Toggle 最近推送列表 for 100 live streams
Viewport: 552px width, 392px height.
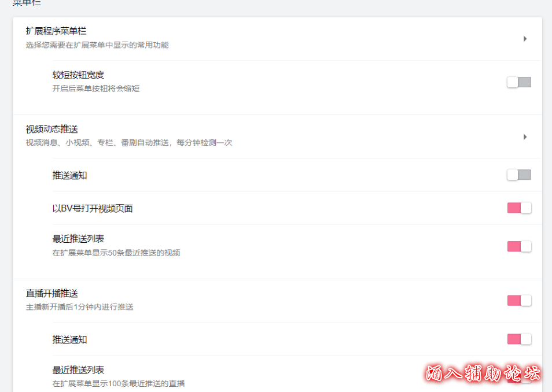coord(519,378)
